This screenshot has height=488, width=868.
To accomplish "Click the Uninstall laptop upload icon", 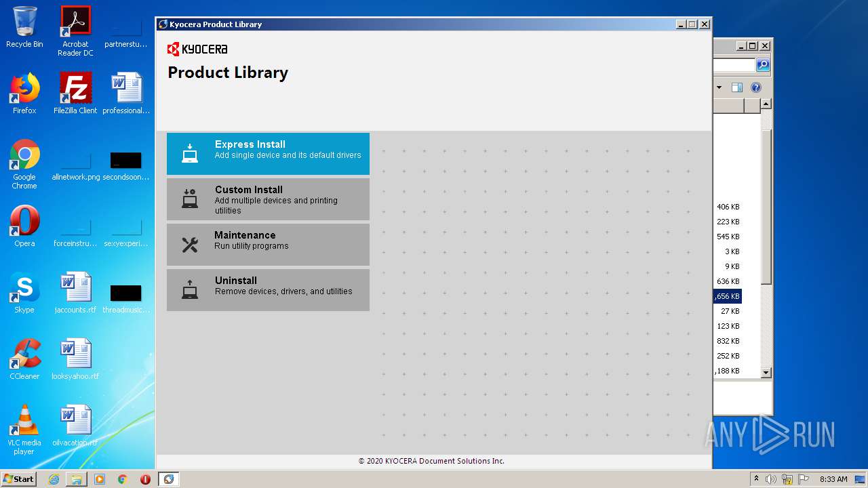I will (x=190, y=290).
